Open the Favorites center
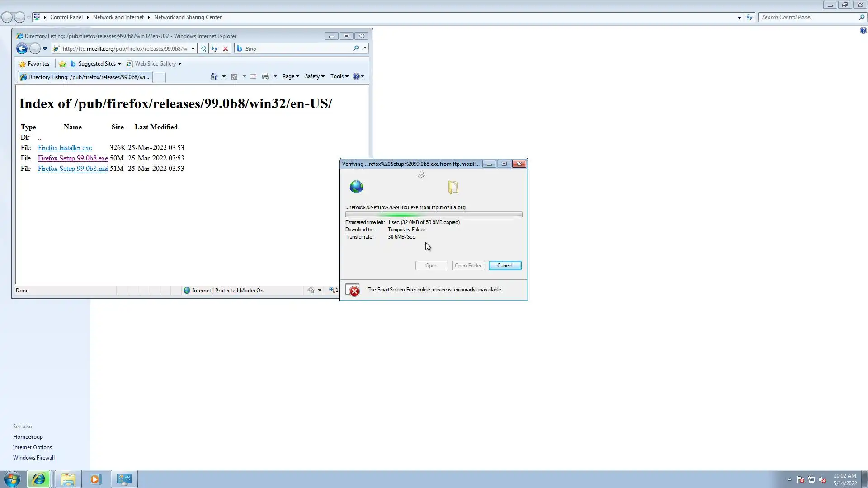Viewport: 868px width, 488px height. pyautogui.click(x=34, y=64)
